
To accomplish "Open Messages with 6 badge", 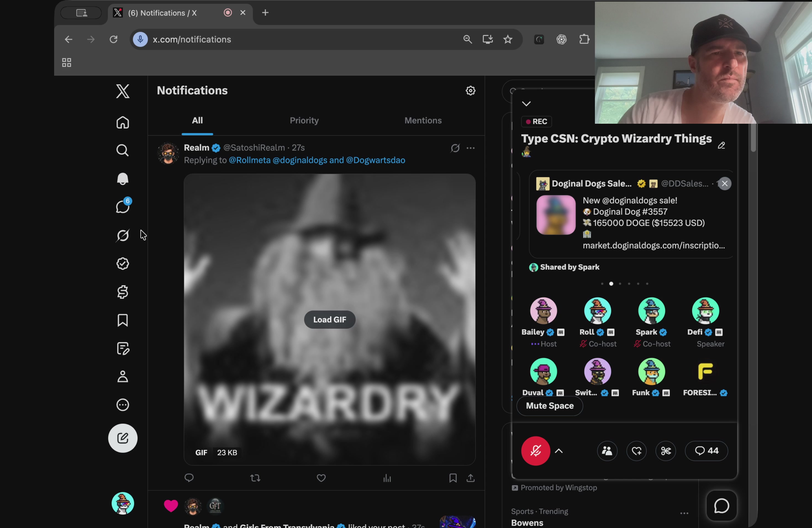I will coord(123,206).
